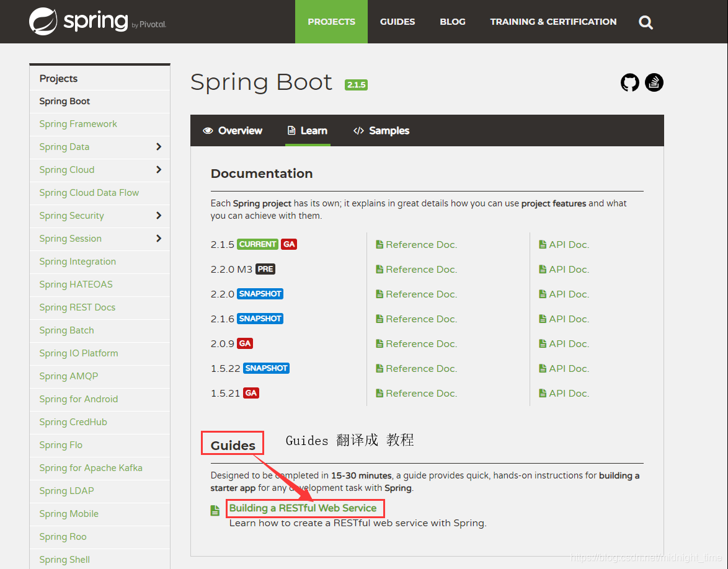Switch to the Learn tab
Viewport: 728px width, 569px height.
pos(308,131)
